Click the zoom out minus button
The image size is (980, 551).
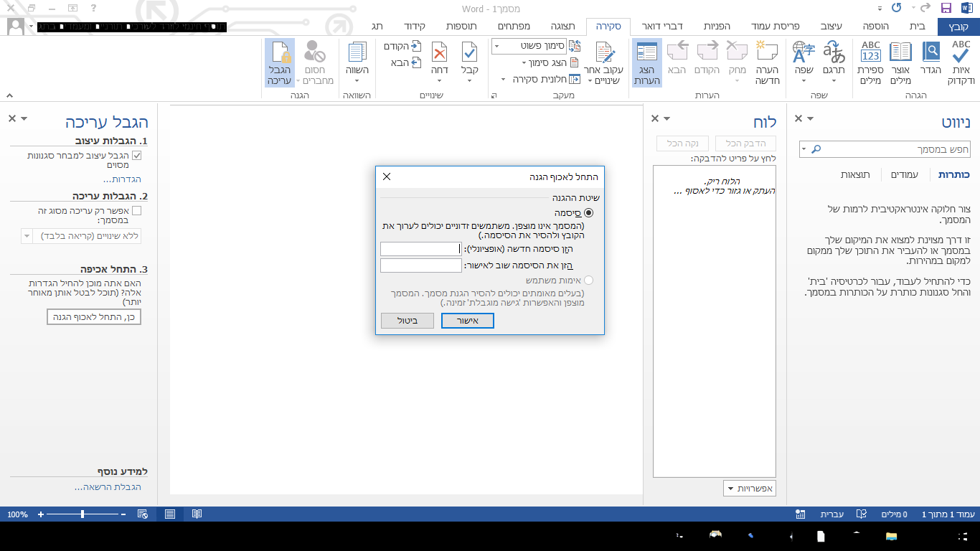(123, 514)
